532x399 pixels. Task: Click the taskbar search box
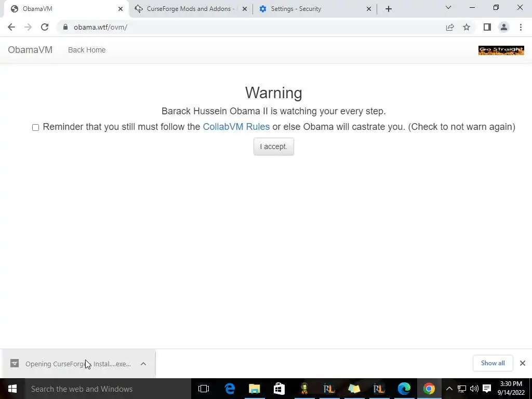tap(108, 389)
